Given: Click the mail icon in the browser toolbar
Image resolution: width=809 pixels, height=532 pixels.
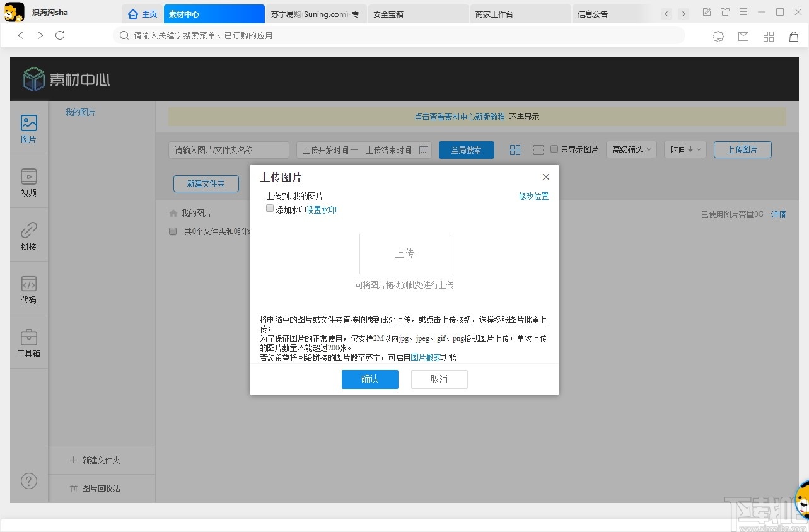Looking at the screenshot, I should point(743,37).
